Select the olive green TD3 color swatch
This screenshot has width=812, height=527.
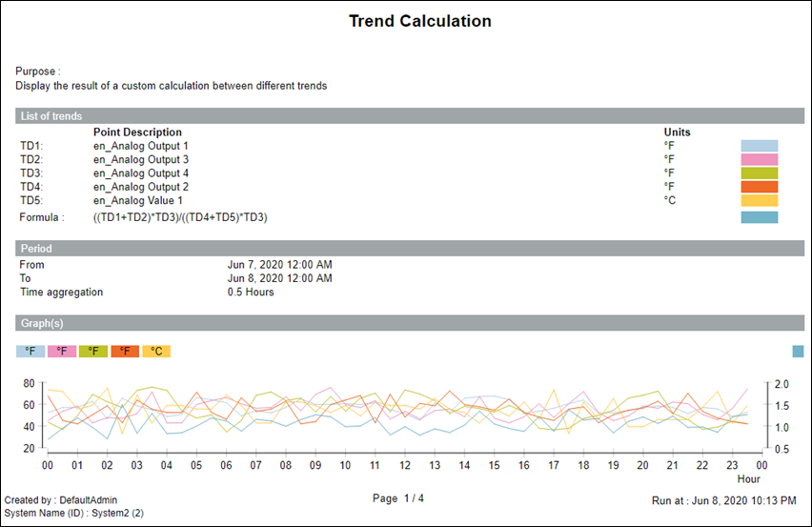pyautogui.click(x=759, y=173)
